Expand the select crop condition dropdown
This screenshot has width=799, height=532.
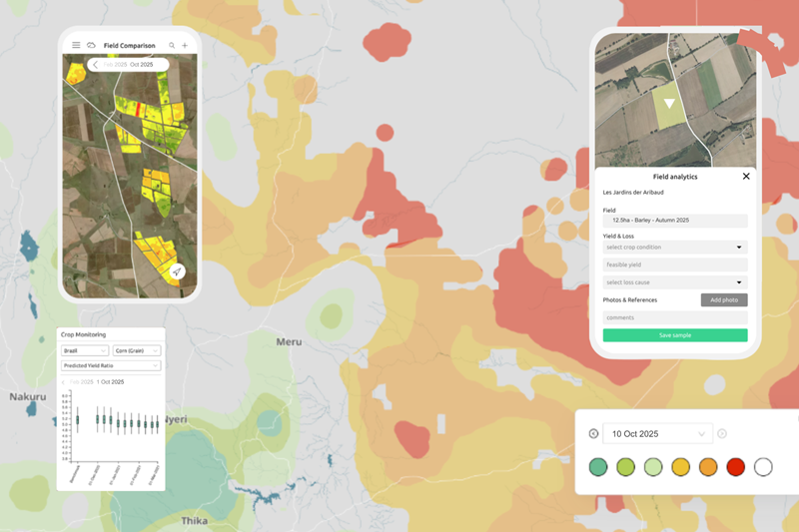click(675, 247)
